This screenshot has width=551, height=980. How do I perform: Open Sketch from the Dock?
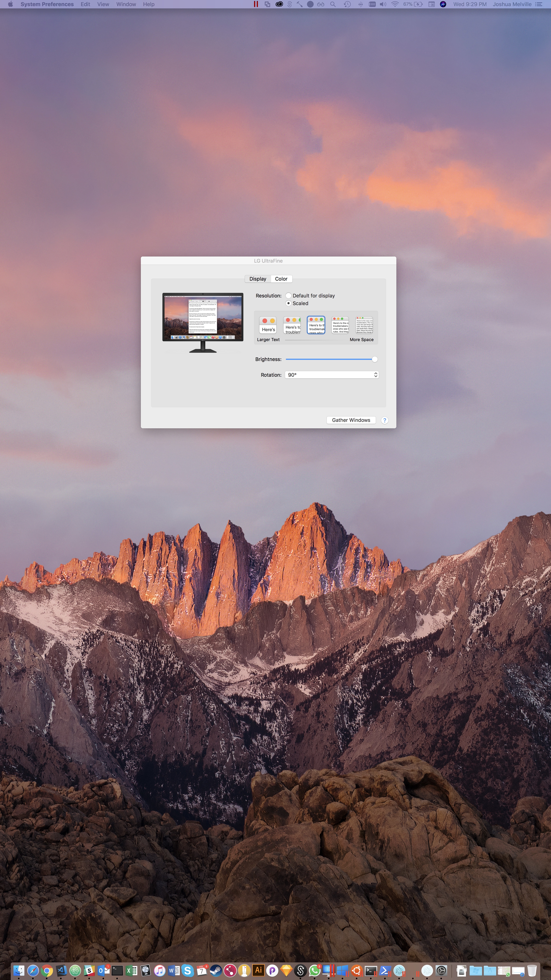pos(287,970)
